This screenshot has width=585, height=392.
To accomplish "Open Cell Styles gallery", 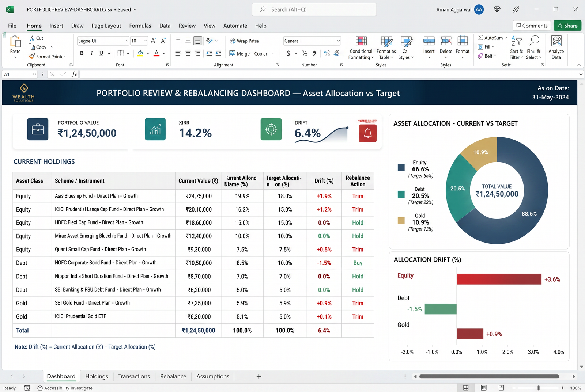I will [x=406, y=48].
